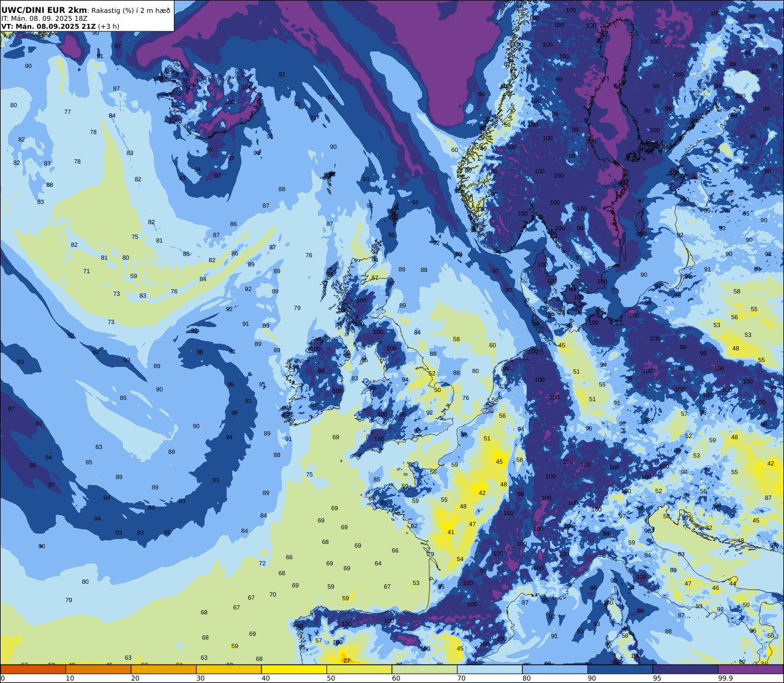Select the 30–40 gold legend swatch
Image resolution: width=784 pixels, height=683 pixels.
point(229,669)
